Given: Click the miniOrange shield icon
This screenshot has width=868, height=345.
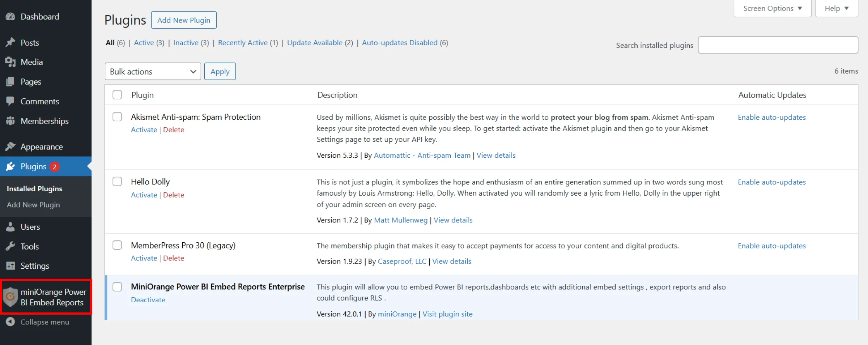Looking at the screenshot, I should (x=10, y=297).
